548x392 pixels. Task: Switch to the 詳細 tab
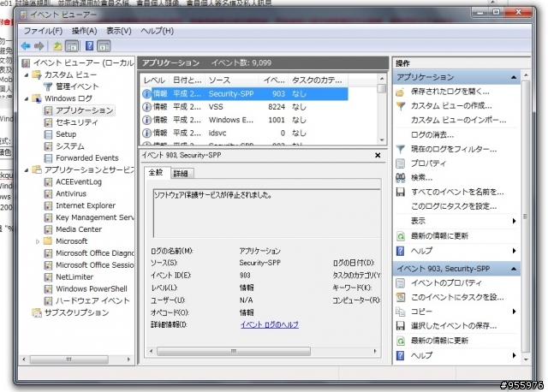click(x=181, y=173)
